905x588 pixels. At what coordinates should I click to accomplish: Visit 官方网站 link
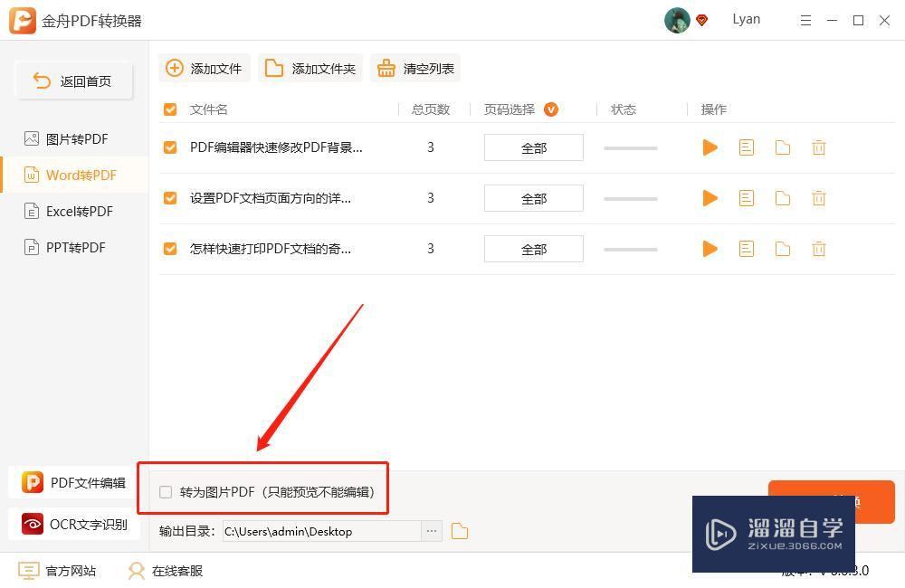[x=57, y=571]
